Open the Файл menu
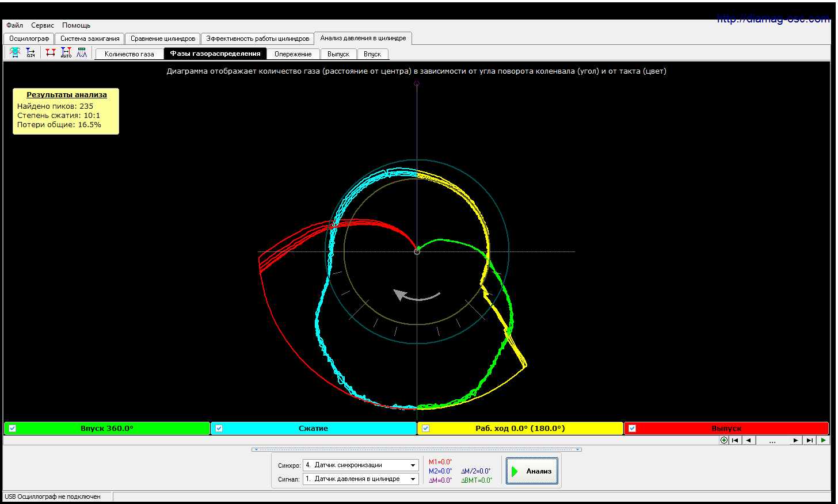 coord(15,25)
